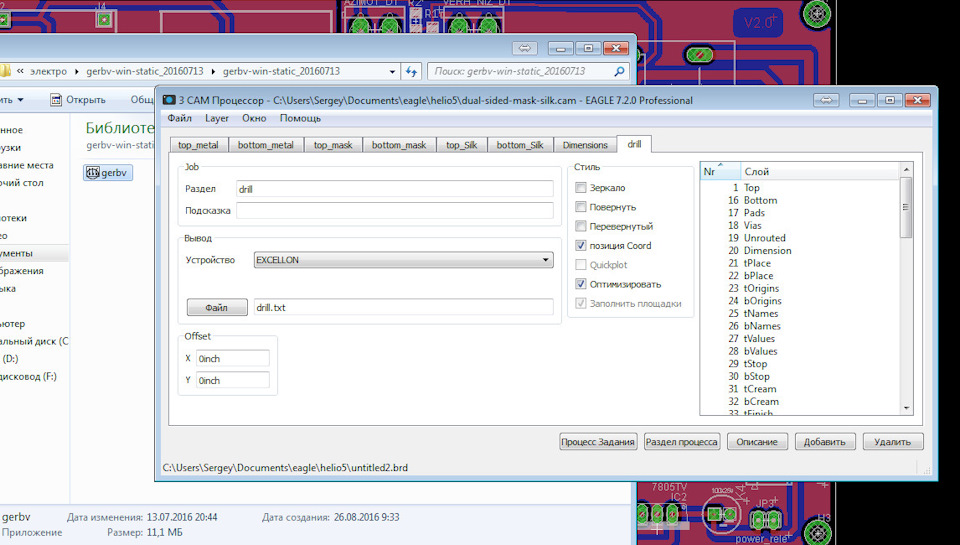Toggle the Оптимизировать checkbox

(581, 284)
